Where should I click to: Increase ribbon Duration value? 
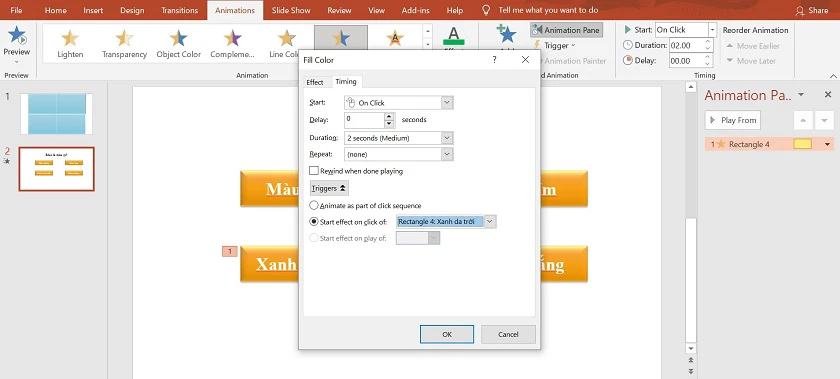point(708,42)
